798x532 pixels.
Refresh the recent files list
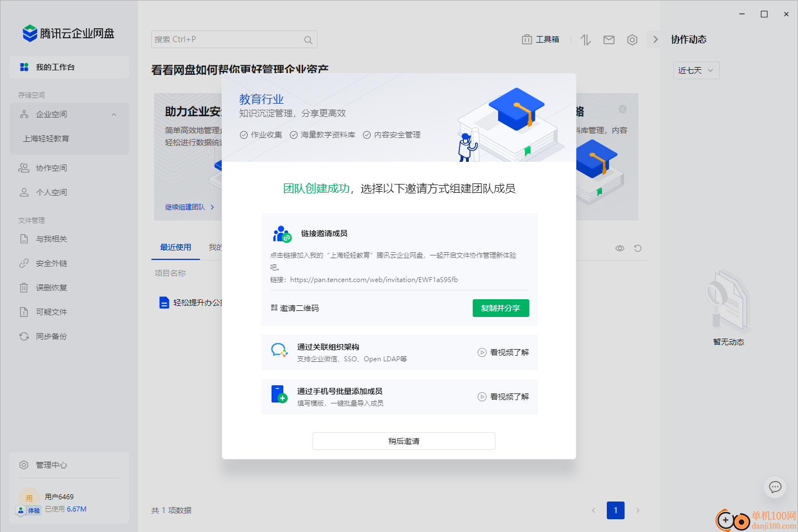638,248
